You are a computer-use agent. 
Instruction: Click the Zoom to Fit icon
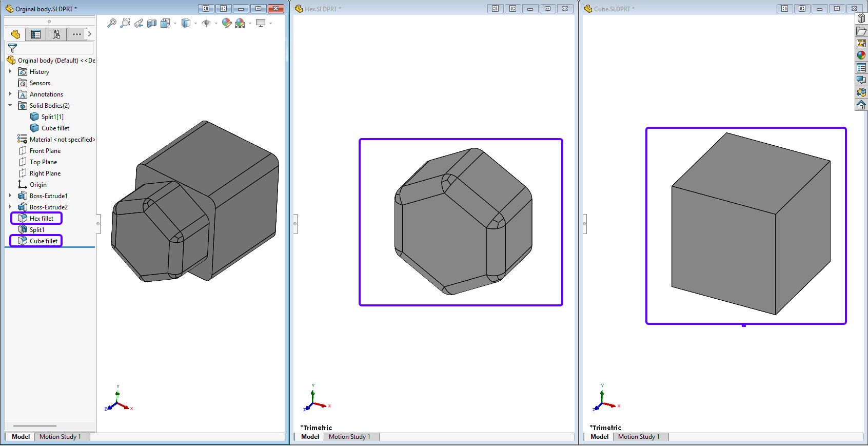(112, 23)
